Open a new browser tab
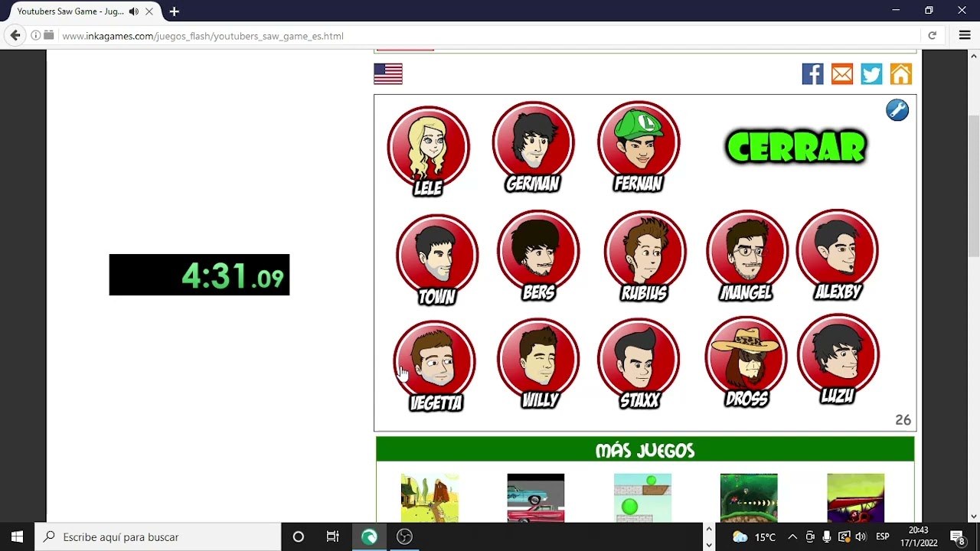The image size is (980, 551). 175,11
